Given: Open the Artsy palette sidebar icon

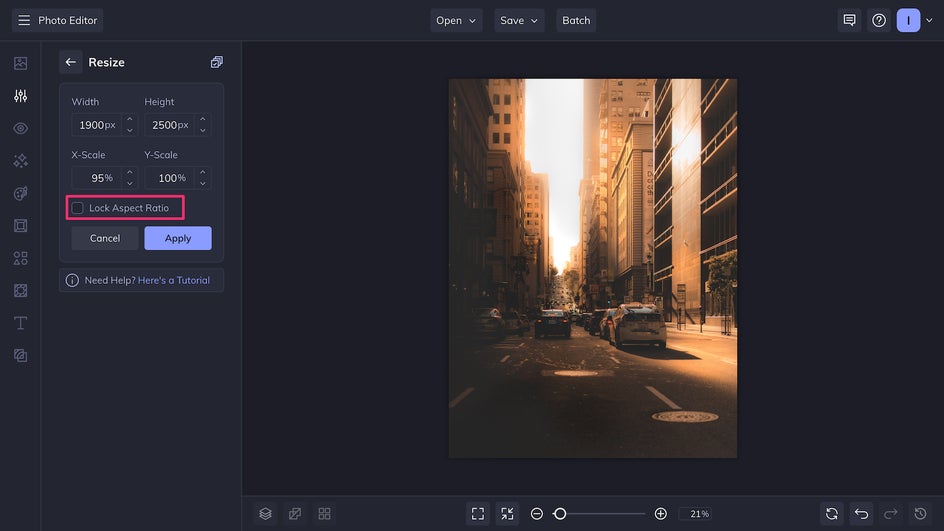Looking at the screenshot, I should tap(20, 193).
